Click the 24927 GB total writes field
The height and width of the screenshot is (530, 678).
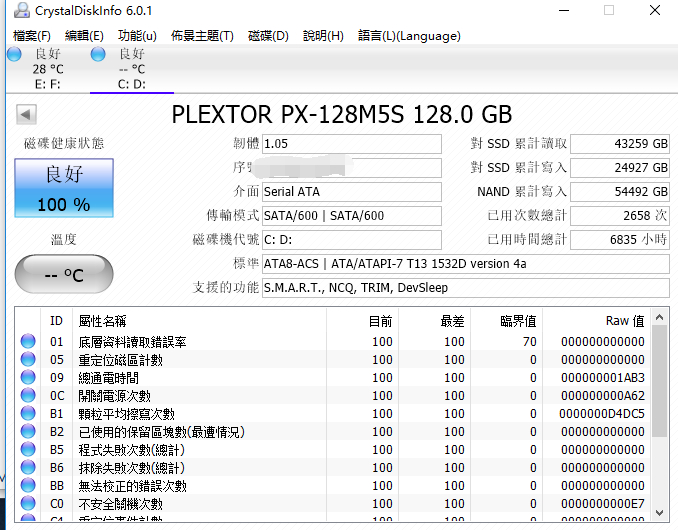tap(620, 168)
